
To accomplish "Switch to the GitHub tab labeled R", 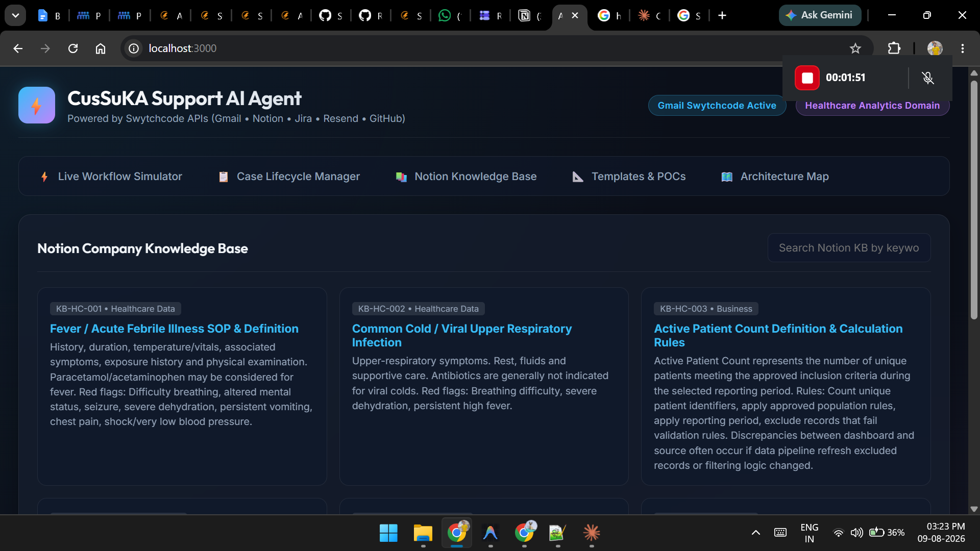I will pos(371,16).
